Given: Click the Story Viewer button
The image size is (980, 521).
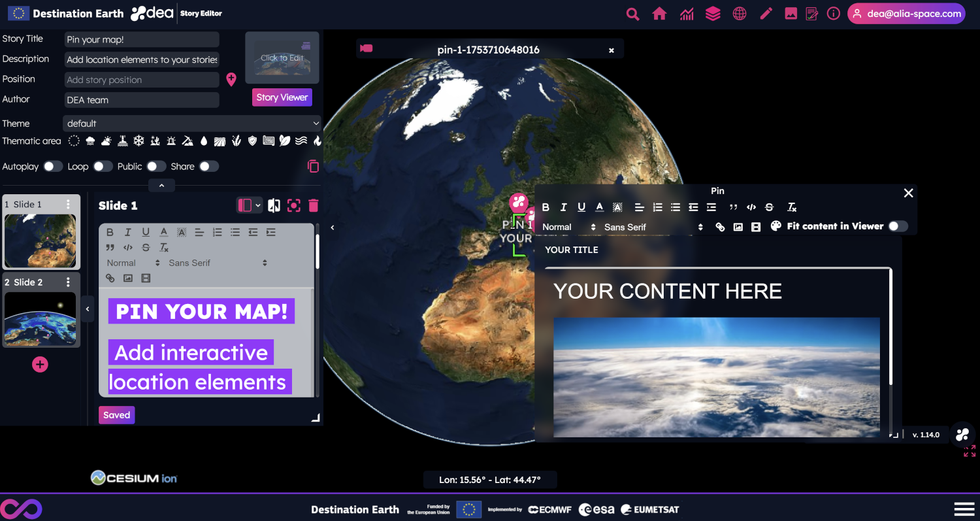Looking at the screenshot, I should pyautogui.click(x=282, y=97).
